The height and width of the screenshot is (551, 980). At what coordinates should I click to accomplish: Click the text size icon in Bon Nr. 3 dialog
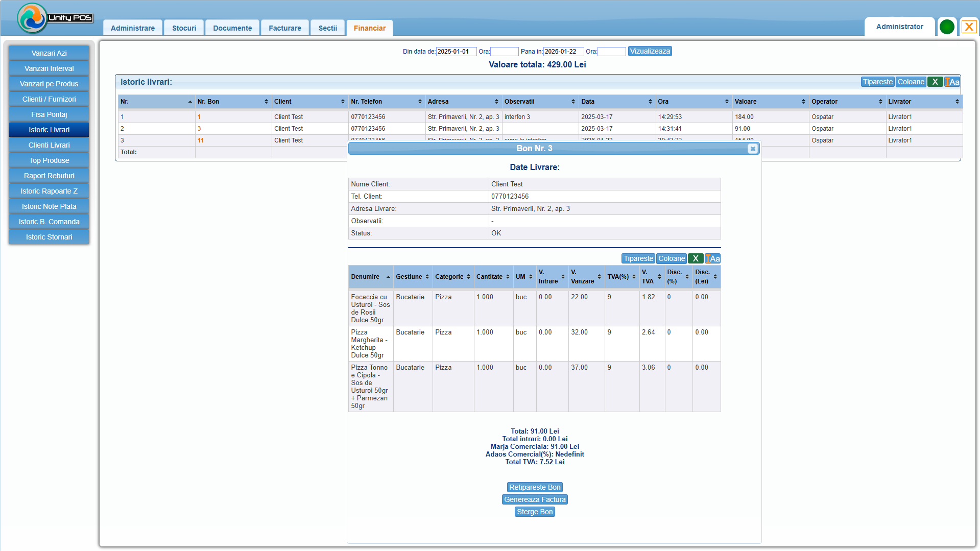tap(712, 258)
